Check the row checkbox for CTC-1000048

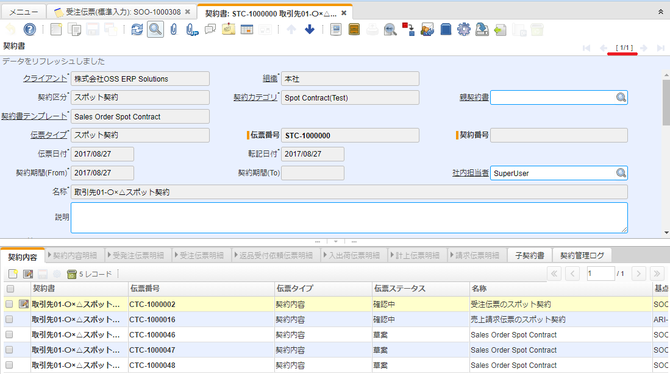9,365
